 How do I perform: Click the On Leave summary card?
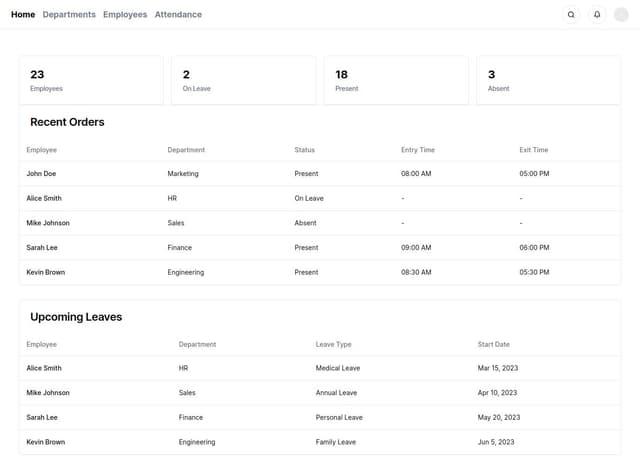point(243,80)
